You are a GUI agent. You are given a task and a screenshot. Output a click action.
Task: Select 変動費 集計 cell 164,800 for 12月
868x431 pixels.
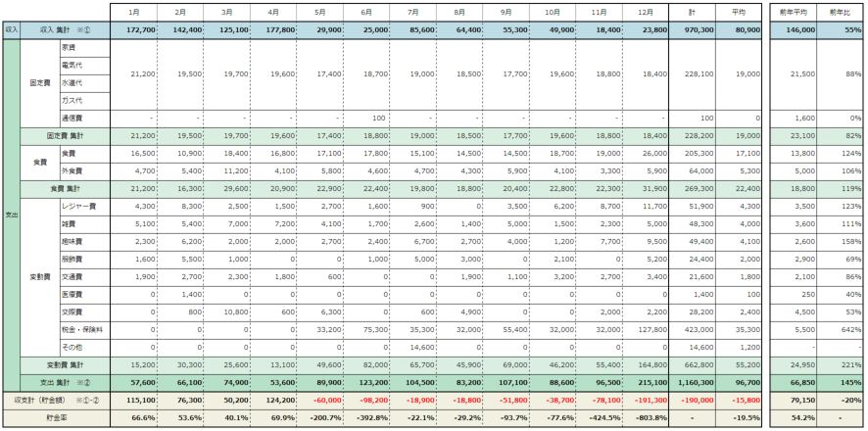[645, 365]
